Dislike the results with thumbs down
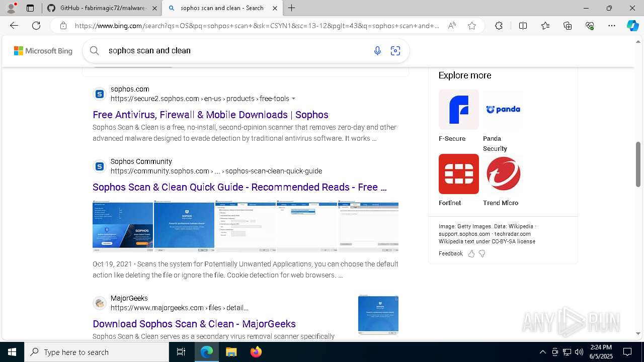Screen dimensions: 644x362 click(482, 253)
